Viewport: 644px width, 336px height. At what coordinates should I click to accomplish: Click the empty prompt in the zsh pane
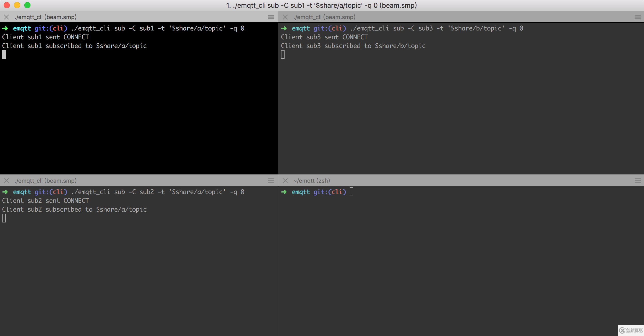tap(317, 192)
